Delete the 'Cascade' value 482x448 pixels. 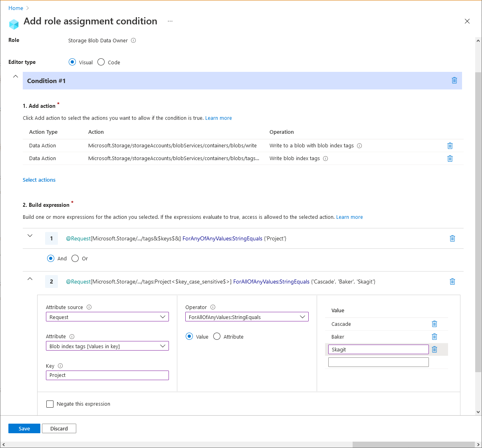pos(434,324)
